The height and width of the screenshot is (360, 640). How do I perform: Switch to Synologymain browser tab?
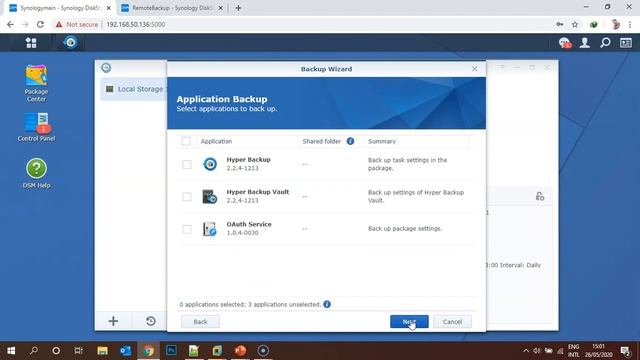point(59,8)
